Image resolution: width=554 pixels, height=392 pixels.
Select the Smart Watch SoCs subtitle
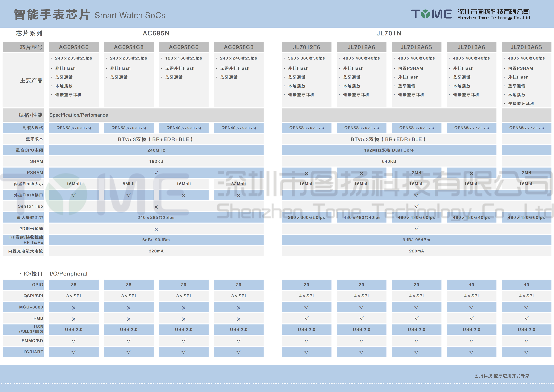130,15
